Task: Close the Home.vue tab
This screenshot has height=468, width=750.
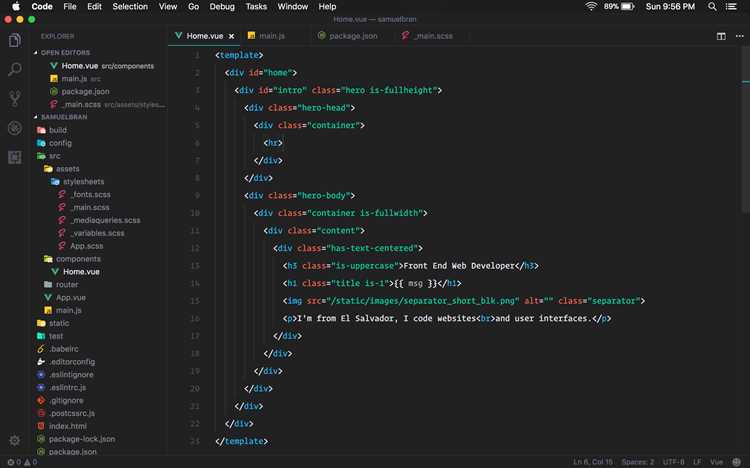Action: click(x=232, y=36)
